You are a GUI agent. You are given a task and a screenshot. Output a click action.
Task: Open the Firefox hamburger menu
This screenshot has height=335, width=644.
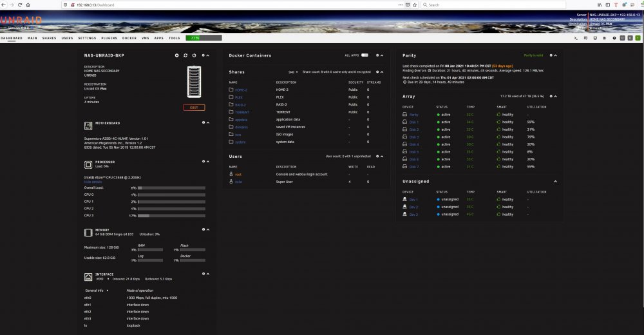tap(641, 5)
